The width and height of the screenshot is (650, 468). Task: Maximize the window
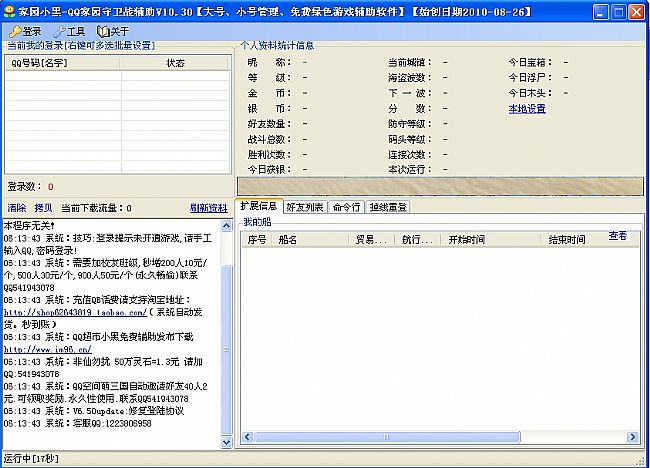618,12
